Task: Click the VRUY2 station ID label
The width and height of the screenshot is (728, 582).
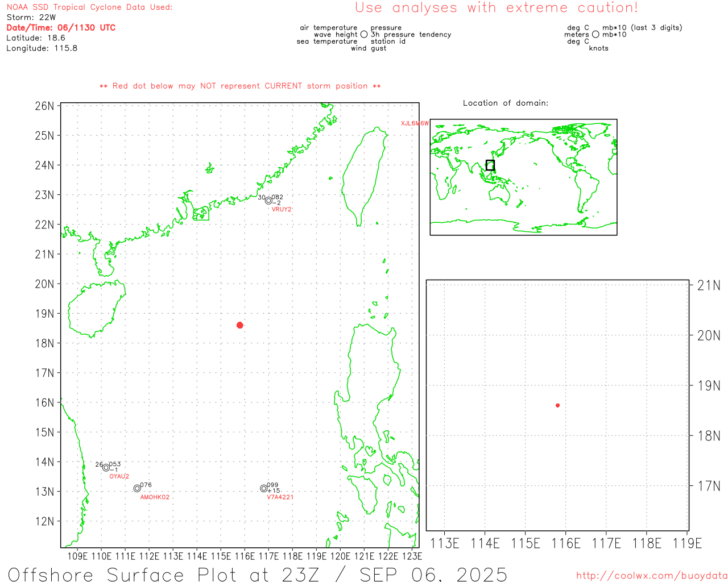Action: tap(282, 210)
